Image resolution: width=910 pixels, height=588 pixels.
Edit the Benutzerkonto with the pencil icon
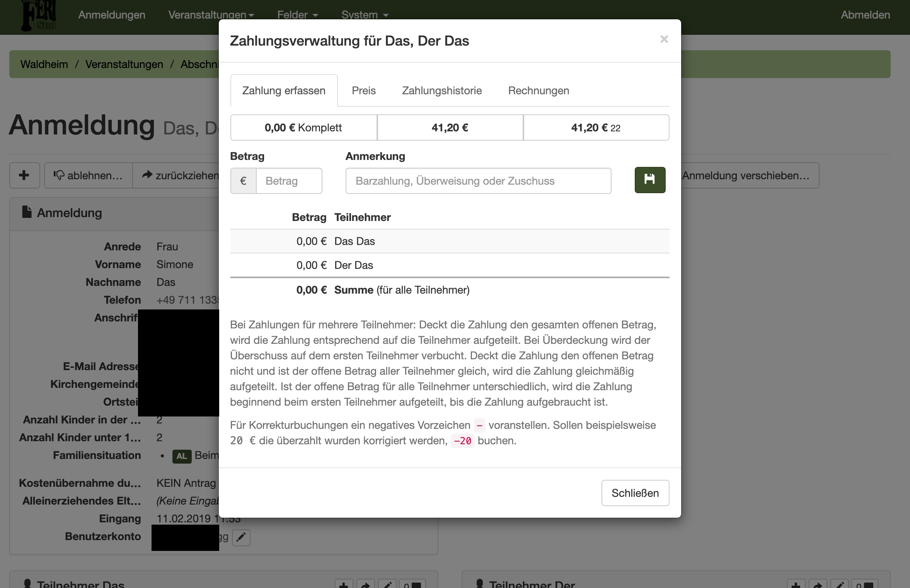point(241,537)
